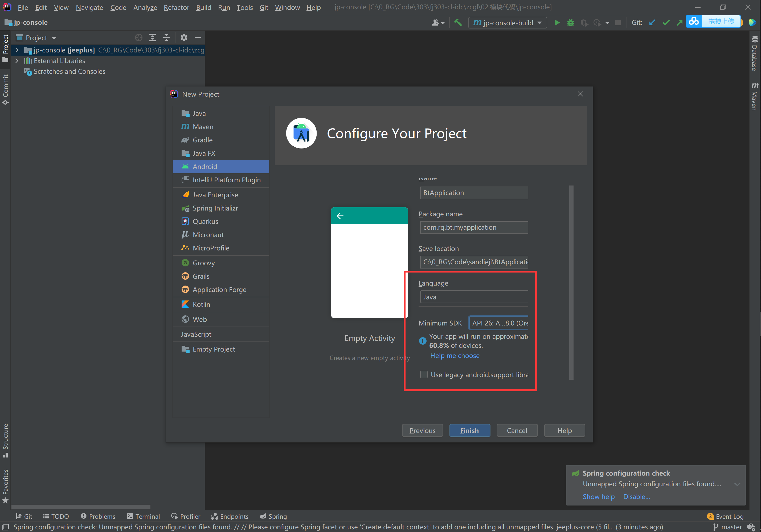Click the cloud upload 拖拽上传 button

(713, 22)
